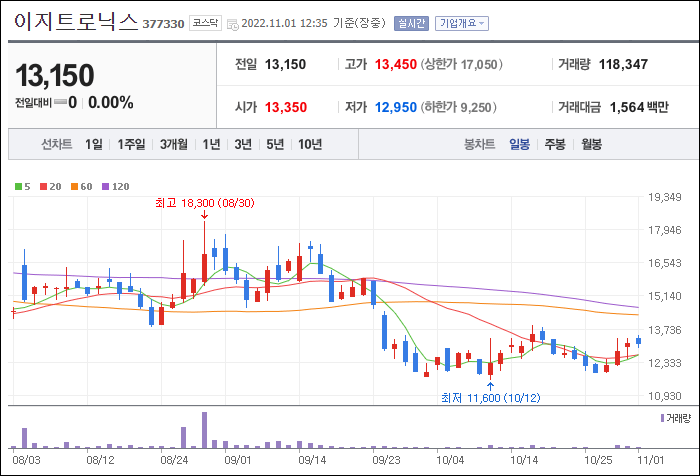The height and width of the screenshot is (476, 700).
Task: Click the 09/01 date axis label
Action: pos(238,460)
